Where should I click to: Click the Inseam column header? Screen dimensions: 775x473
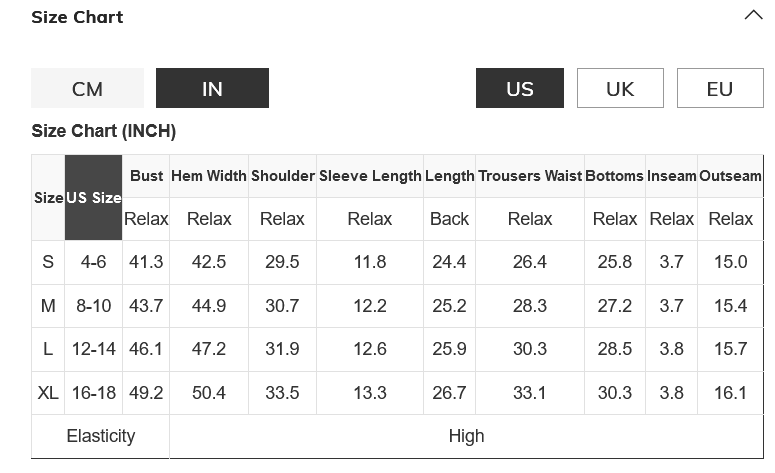[x=671, y=176]
